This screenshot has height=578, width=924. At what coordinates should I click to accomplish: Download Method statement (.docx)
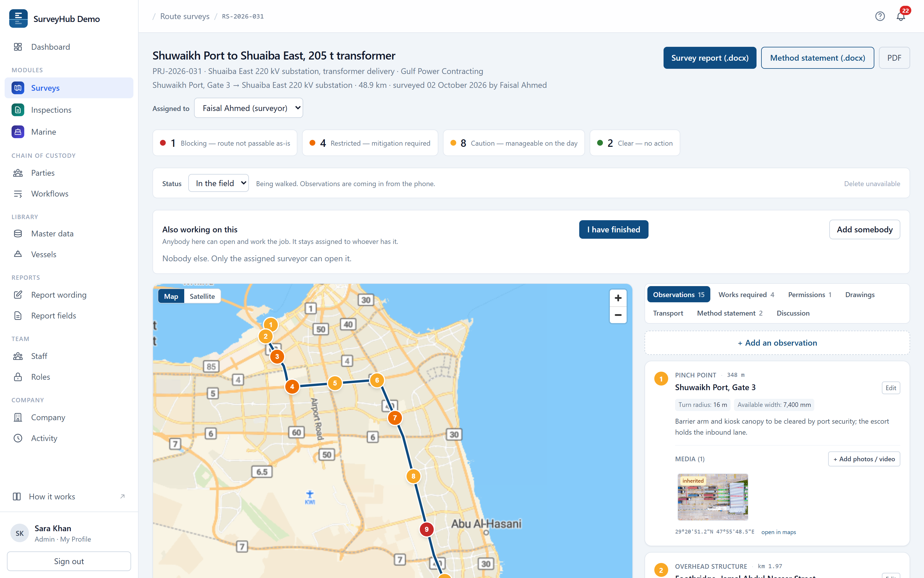pos(817,58)
